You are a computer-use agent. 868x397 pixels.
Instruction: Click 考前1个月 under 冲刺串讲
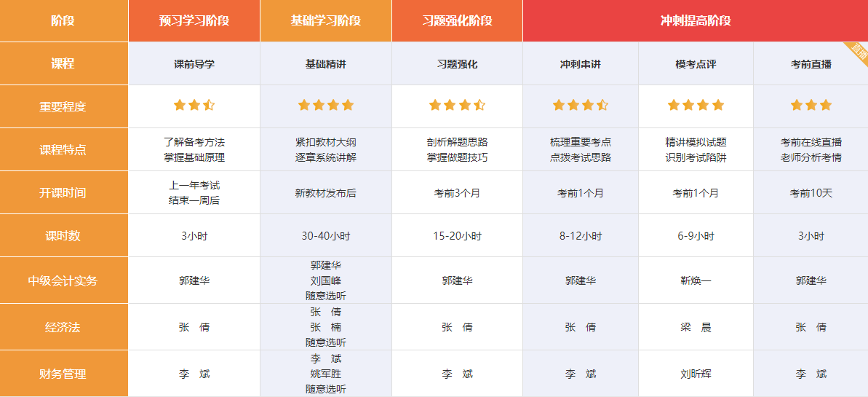[x=580, y=193]
